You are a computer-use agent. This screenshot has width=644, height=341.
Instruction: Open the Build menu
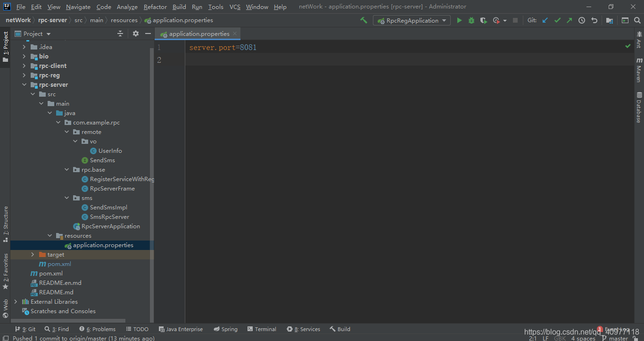point(179,7)
